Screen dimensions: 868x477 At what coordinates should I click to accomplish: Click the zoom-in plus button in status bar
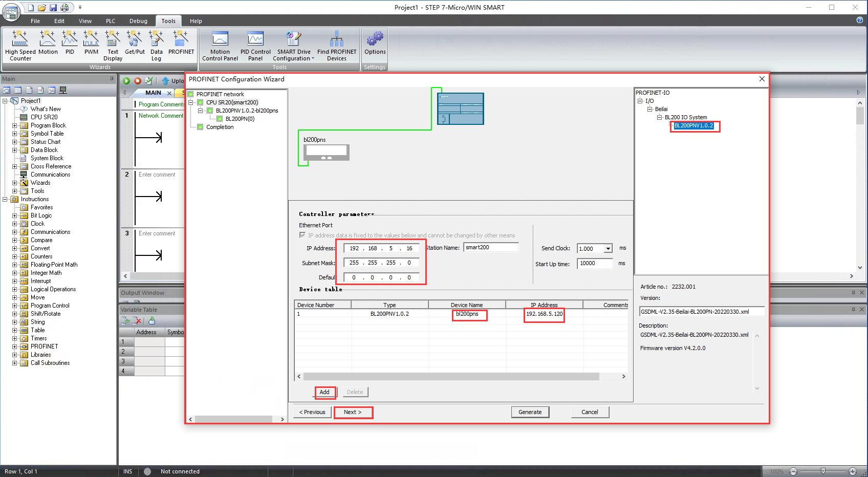[x=853, y=471]
